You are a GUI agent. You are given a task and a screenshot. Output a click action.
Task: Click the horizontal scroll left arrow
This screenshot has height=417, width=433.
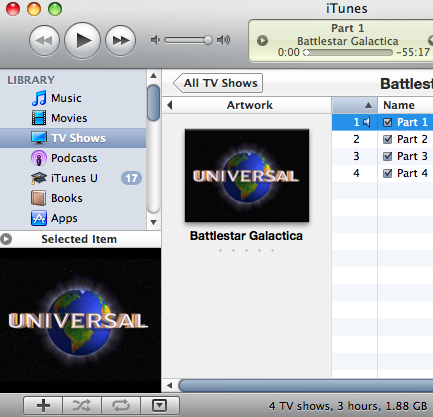coord(170,386)
